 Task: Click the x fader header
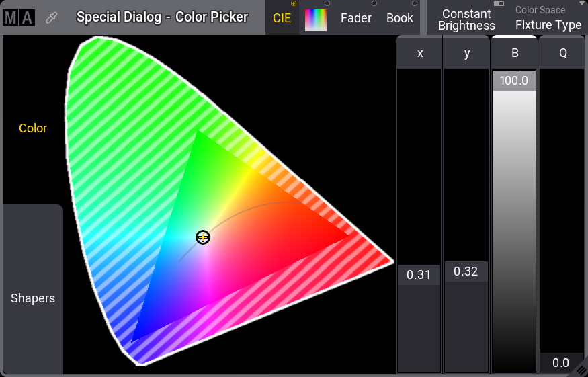tap(420, 53)
